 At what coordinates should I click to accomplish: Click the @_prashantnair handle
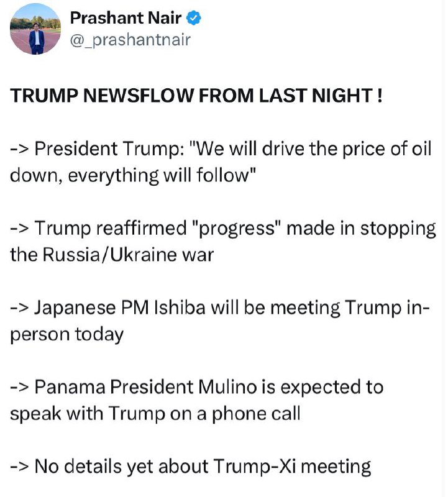[130, 40]
